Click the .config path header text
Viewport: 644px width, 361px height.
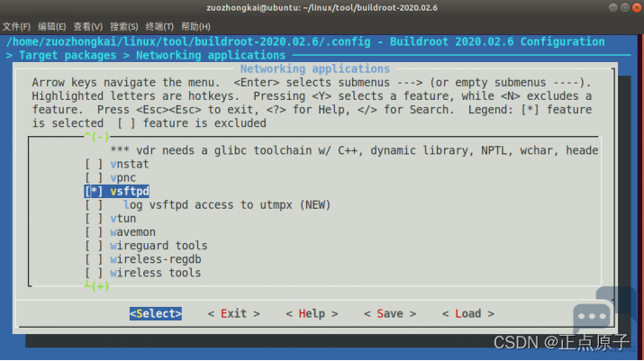(188, 42)
